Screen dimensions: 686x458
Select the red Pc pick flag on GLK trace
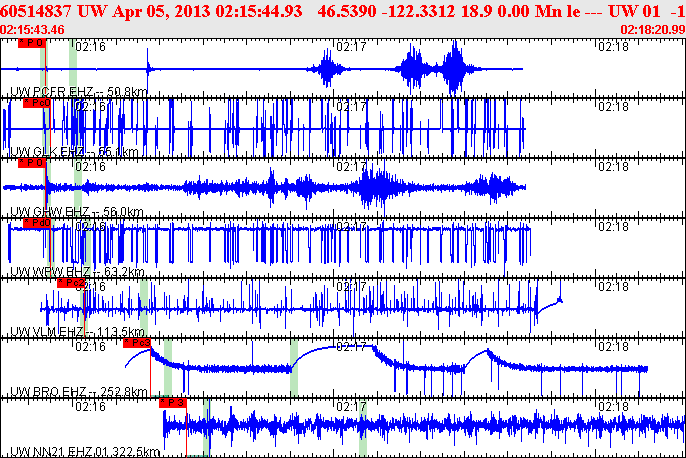coord(36,103)
